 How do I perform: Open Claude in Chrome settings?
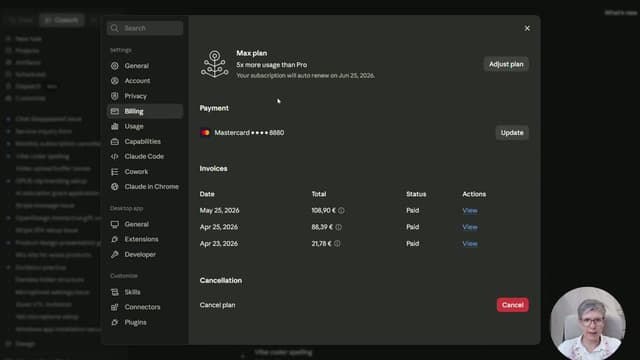click(x=145, y=187)
